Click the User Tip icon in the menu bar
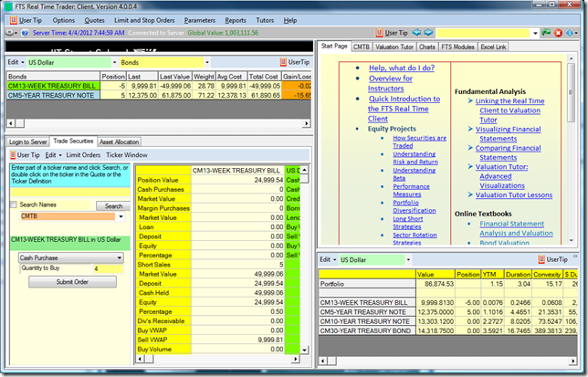Image resolution: width=588 pixels, height=377 pixels. [x=14, y=20]
